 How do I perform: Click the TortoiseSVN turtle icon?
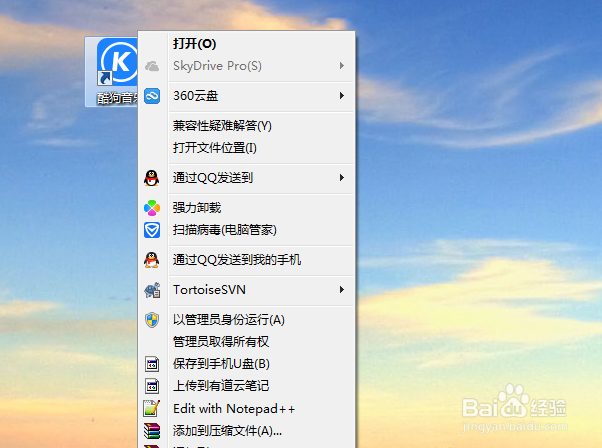(x=152, y=290)
